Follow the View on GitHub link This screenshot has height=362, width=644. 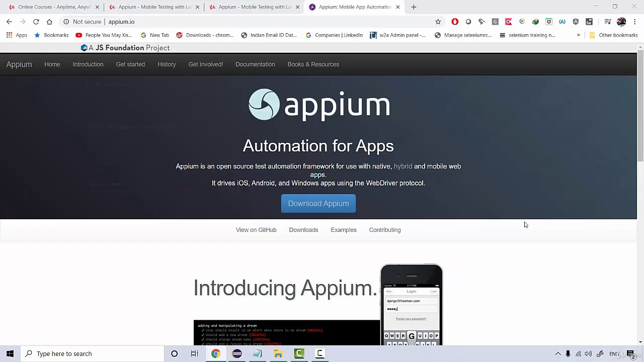click(x=256, y=230)
